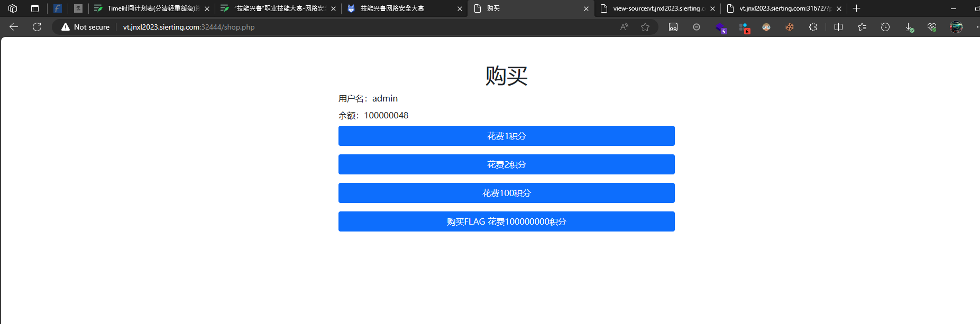The image size is (980, 324).
Task: Click the 花费100积分 button
Action: (x=507, y=193)
